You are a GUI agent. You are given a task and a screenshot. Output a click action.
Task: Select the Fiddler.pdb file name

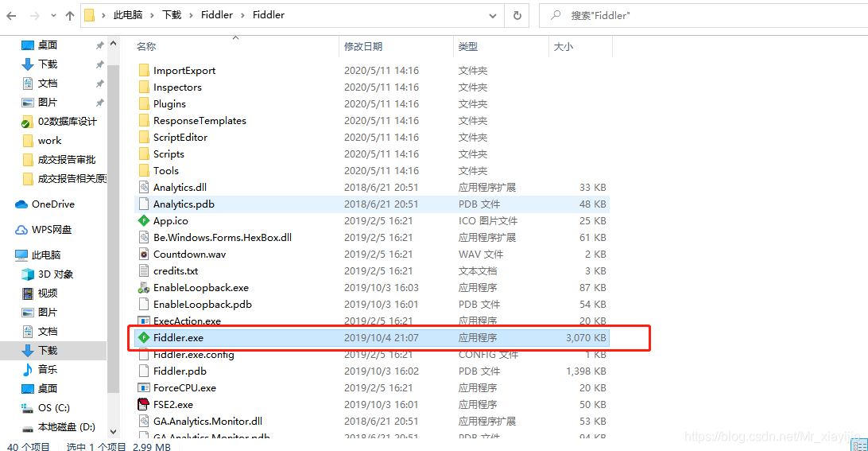coord(180,371)
